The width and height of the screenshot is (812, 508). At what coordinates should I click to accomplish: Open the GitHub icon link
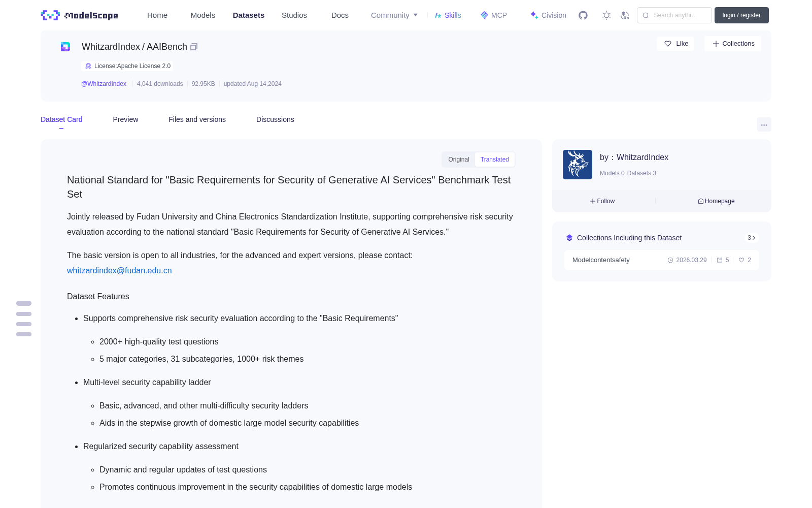click(583, 15)
